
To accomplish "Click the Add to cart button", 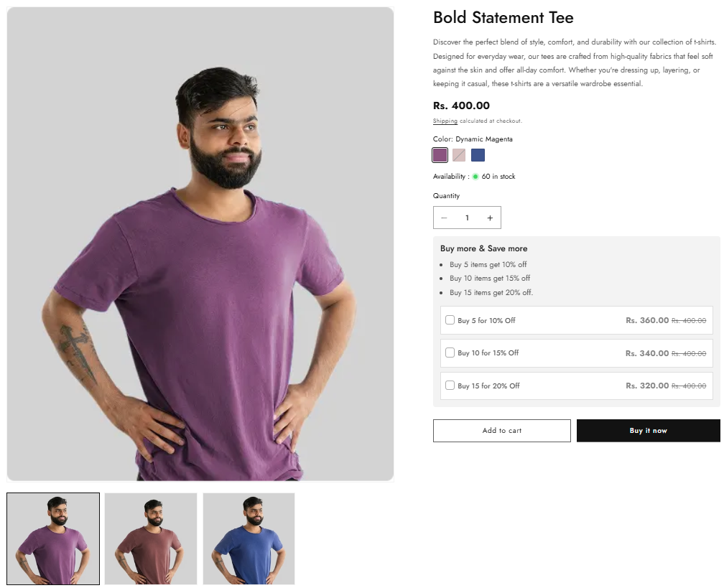I will [501, 430].
